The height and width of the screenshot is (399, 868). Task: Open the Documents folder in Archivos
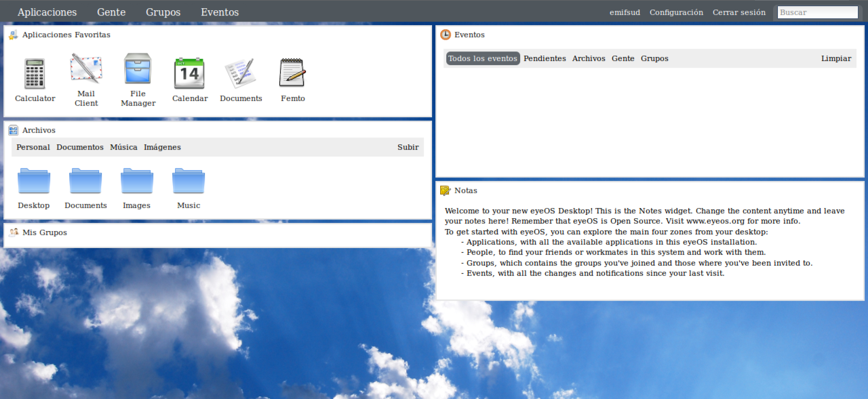[85, 181]
